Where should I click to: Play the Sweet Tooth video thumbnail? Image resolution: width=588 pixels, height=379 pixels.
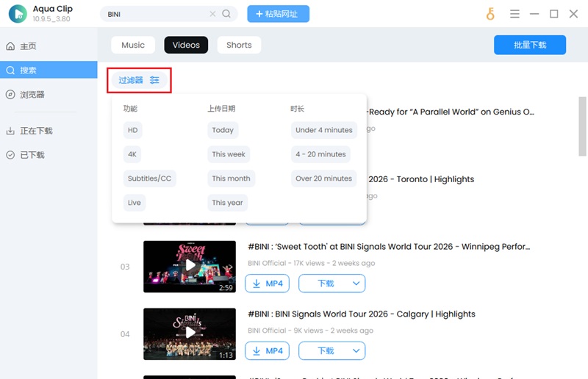190,267
